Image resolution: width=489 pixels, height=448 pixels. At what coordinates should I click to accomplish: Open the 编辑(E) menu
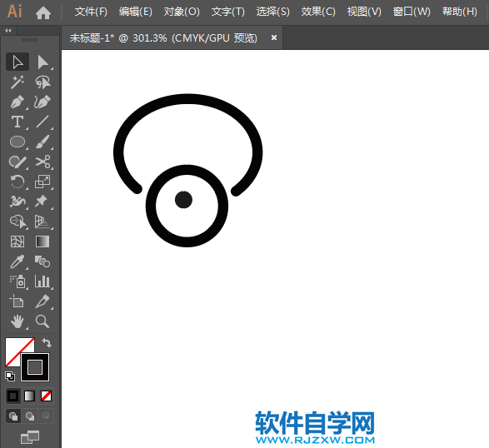136,12
